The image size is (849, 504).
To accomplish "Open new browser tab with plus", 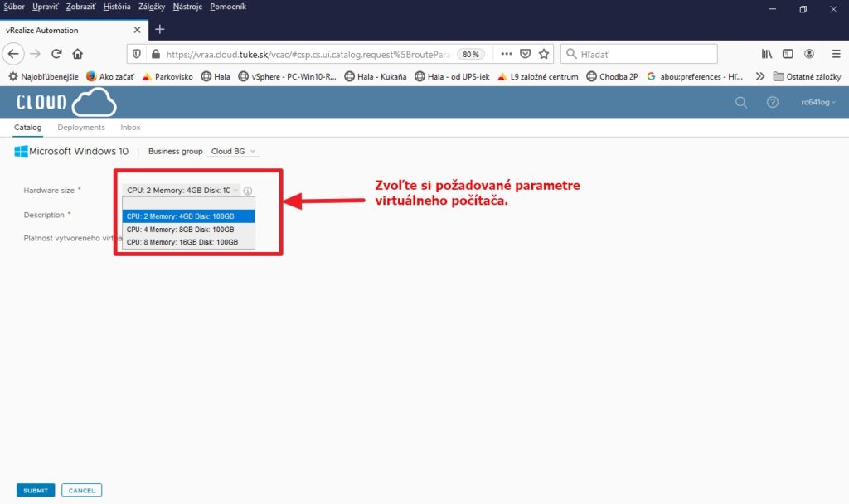I will click(160, 30).
